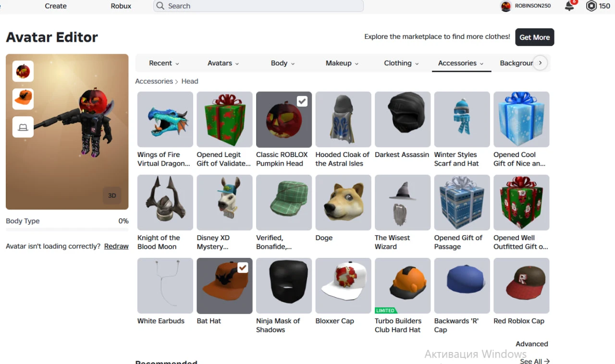The width and height of the screenshot is (615, 364).
Task: Expand the Clothing dropdown
Action: [x=401, y=63]
